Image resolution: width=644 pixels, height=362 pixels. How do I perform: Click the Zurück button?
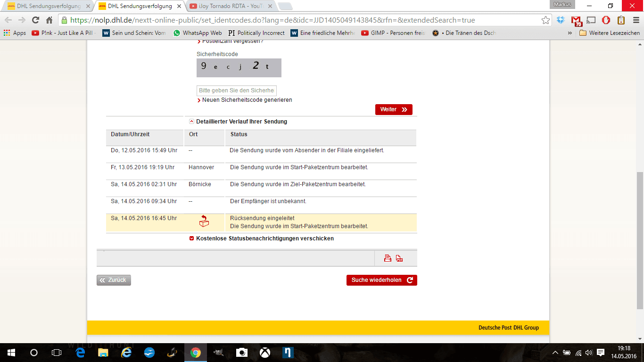pos(114,280)
